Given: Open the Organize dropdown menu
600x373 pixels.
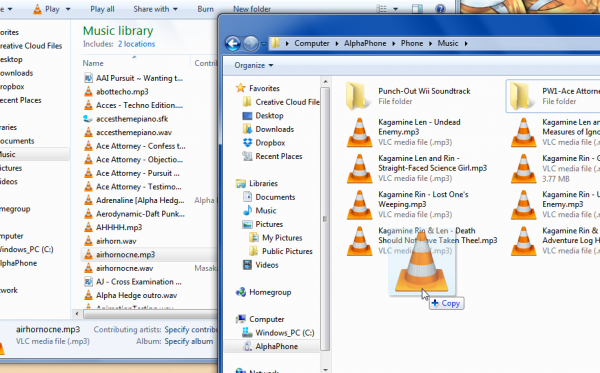Looking at the screenshot, I should point(254,65).
